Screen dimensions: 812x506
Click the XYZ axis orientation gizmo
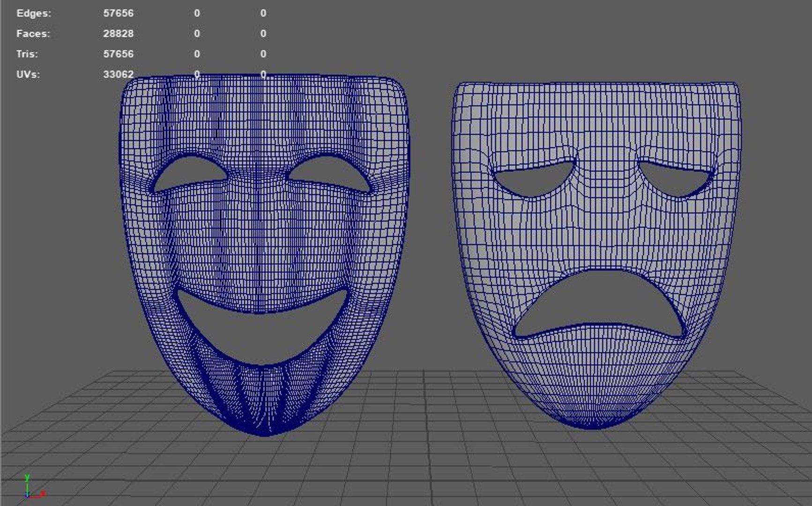click(34, 487)
